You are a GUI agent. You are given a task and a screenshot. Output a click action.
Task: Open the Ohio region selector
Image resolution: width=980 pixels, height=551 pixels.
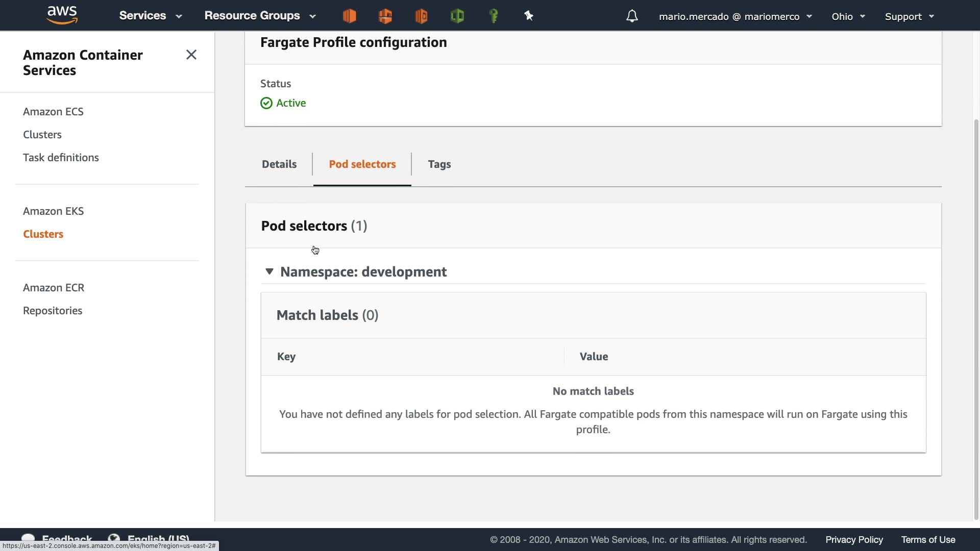coord(848,16)
